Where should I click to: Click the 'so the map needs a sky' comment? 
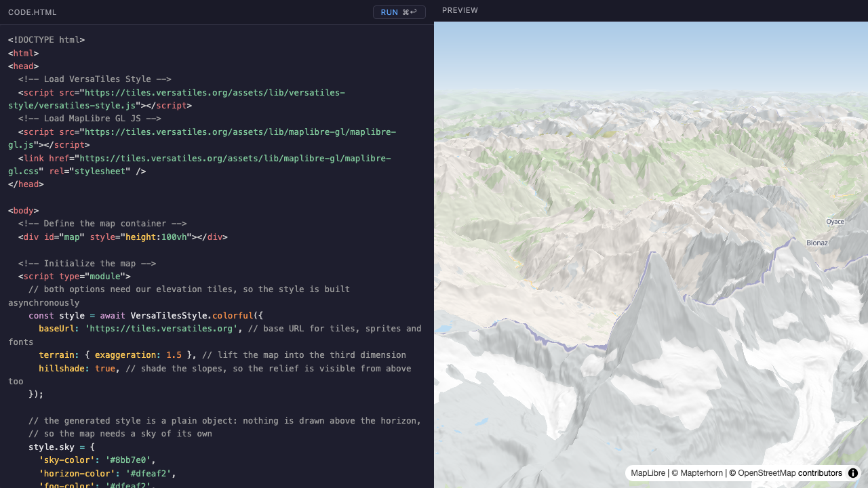click(x=120, y=434)
